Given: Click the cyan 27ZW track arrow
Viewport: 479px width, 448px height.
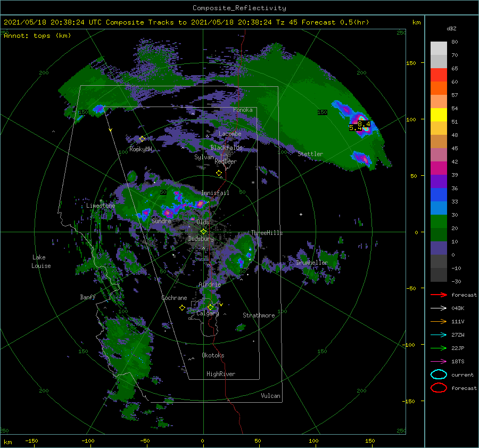Looking at the screenshot, I should pos(439,335).
